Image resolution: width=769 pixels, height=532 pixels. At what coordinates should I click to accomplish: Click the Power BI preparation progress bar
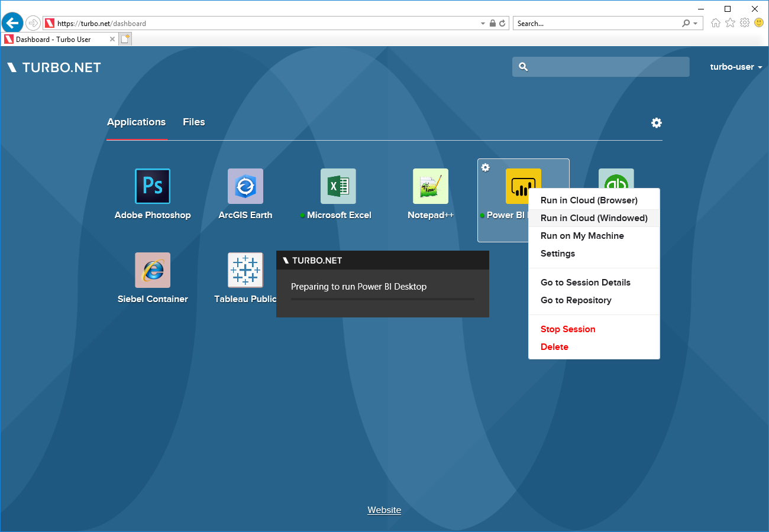383,300
